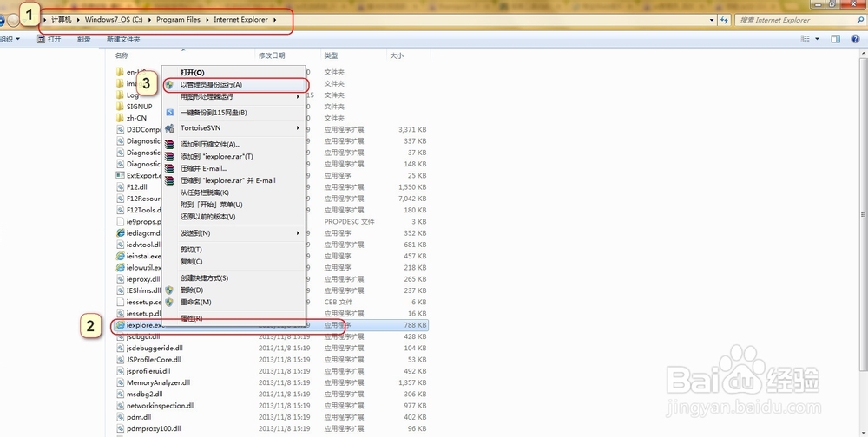Open address bar history dropdown

712,20
